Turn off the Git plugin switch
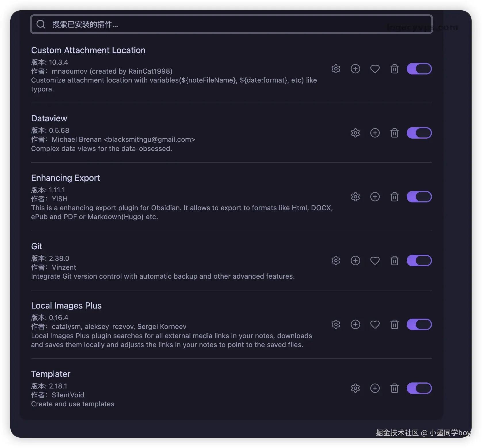Image resolution: width=482 pixels, height=448 pixels. [419, 261]
